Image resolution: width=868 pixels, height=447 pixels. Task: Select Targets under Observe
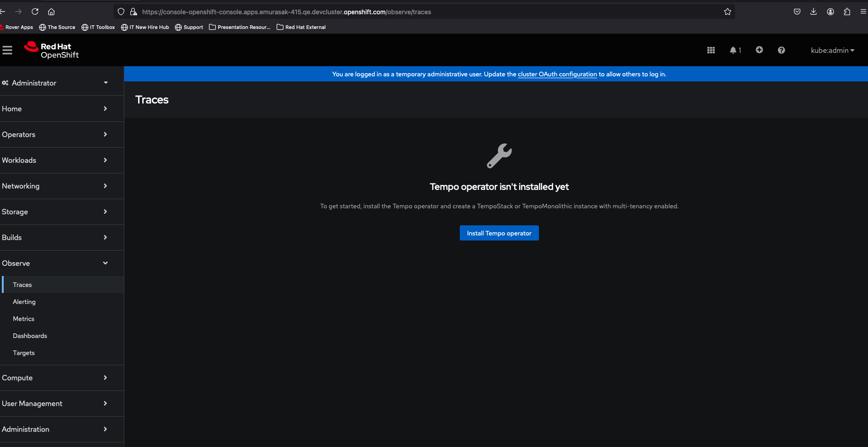(63, 353)
